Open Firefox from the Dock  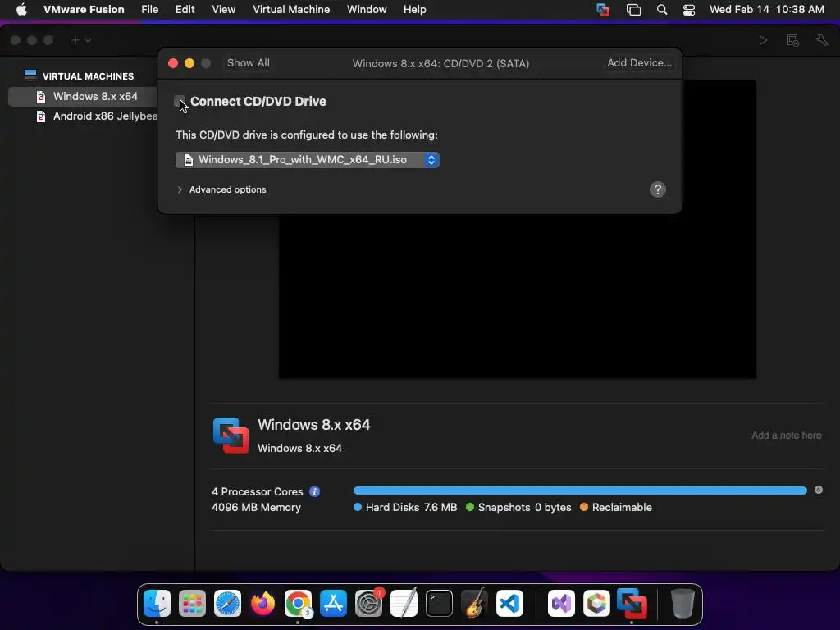(x=263, y=604)
